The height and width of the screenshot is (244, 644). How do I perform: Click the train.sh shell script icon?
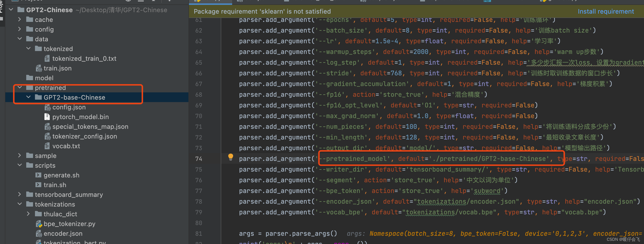[x=38, y=185]
